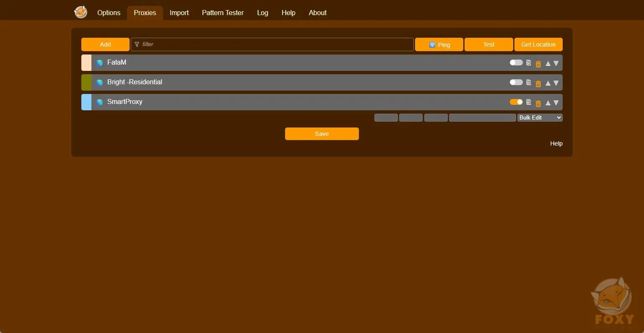Pick the olive color swatch for Bright -Residential
Image resolution: width=644 pixels, height=333 pixels.
(x=86, y=83)
